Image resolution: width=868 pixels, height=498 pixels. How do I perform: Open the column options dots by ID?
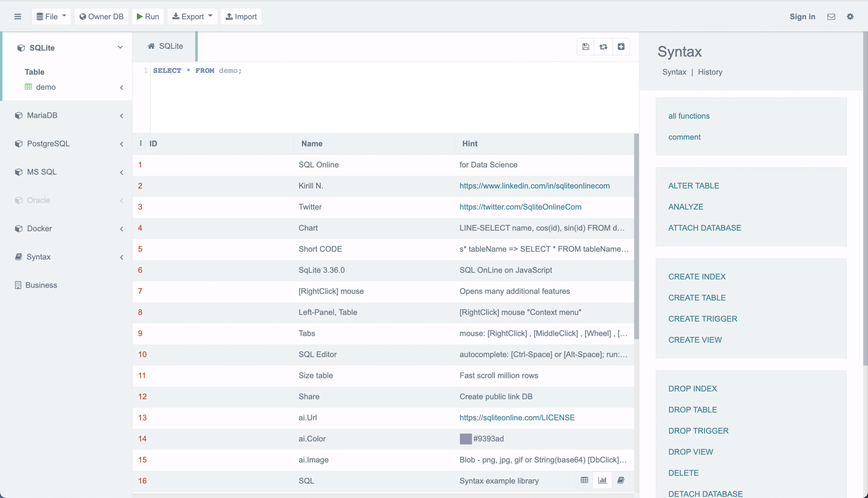[141, 143]
